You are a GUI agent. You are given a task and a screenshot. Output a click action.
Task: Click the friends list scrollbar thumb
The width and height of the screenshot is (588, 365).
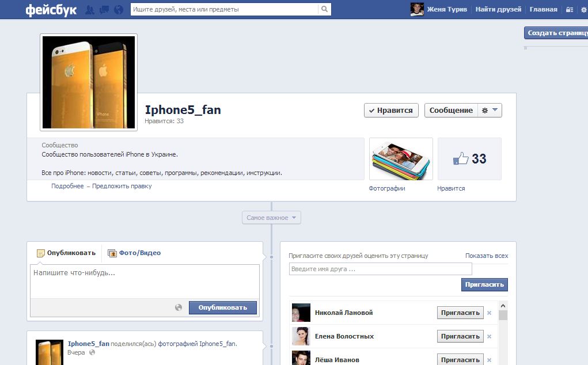pos(503,315)
